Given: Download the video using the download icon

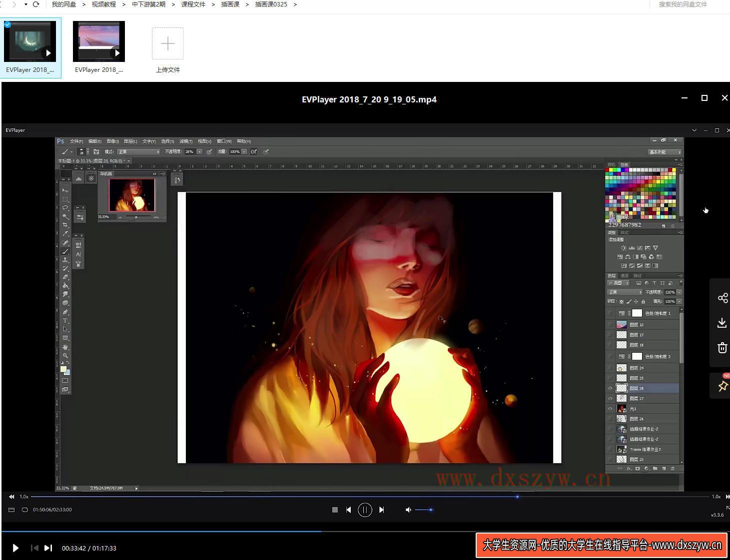Looking at the screenshot, I should [x=722, y=323].
